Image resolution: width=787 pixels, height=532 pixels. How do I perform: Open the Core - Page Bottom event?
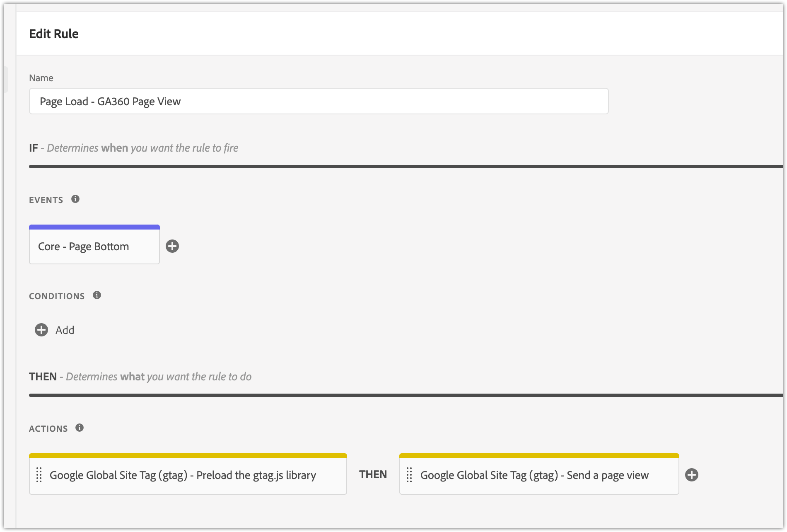[x=94, y=244]
